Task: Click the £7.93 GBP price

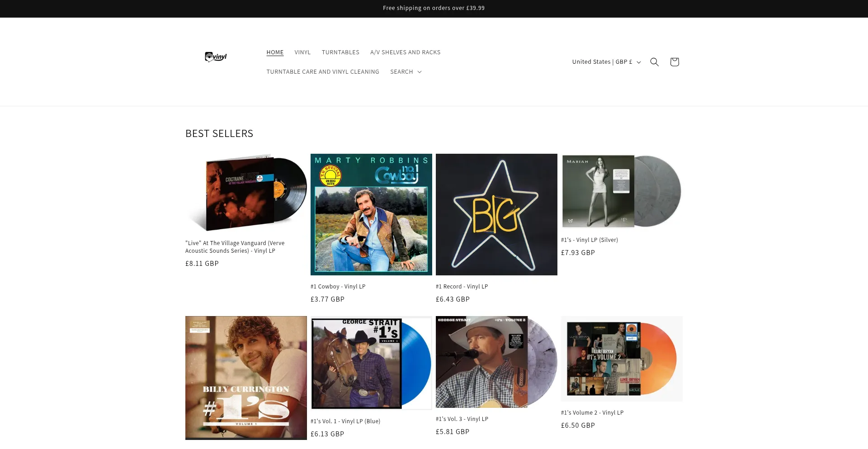Action: pos(578,253)
